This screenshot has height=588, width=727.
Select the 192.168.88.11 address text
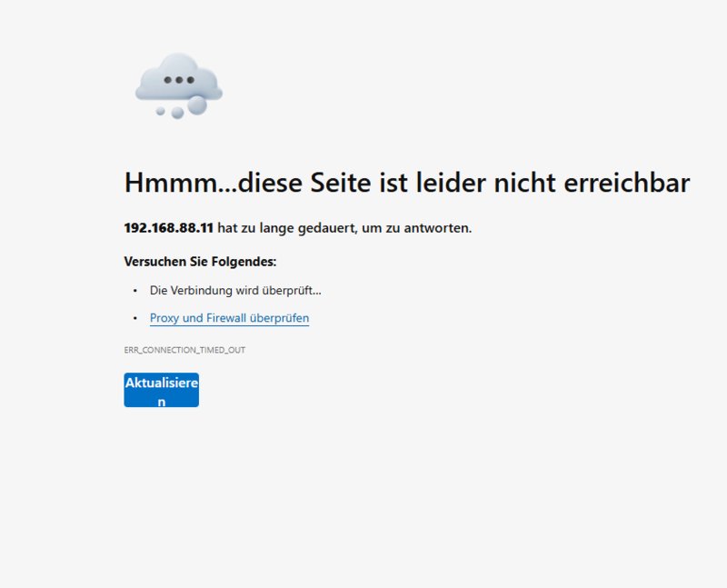tap(169, 228)
